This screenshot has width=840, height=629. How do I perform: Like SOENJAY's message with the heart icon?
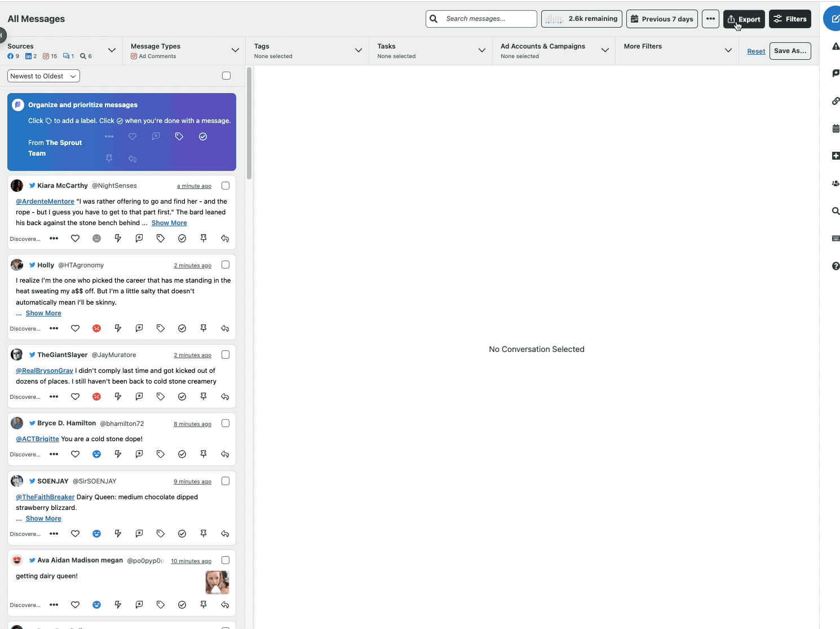pyautogui.click(x=75, y=534)
